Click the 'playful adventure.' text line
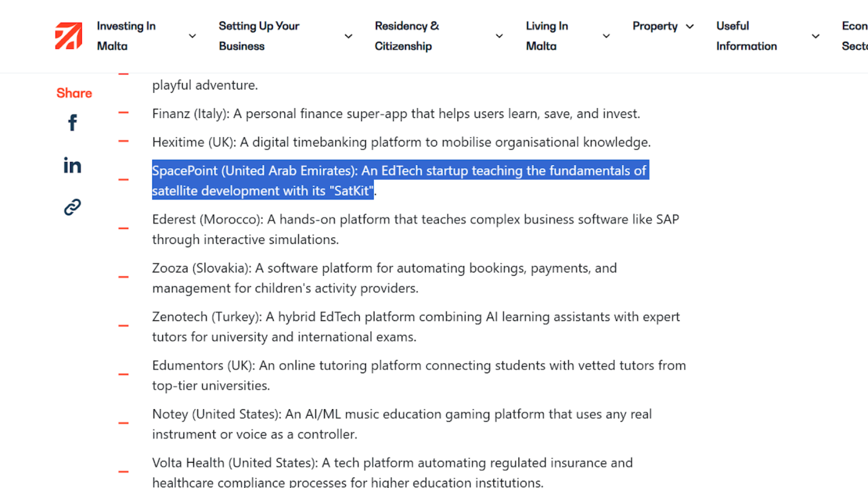 [x=205, y=85]
